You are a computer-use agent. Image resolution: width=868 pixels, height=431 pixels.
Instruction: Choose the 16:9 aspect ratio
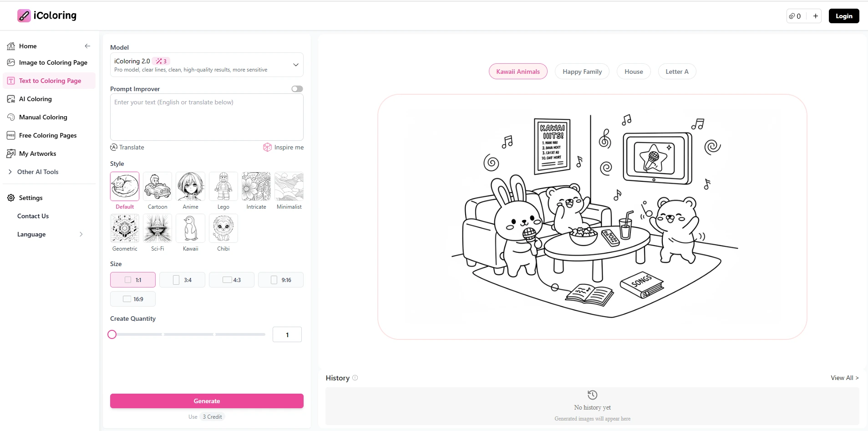[x=132, y=299]
